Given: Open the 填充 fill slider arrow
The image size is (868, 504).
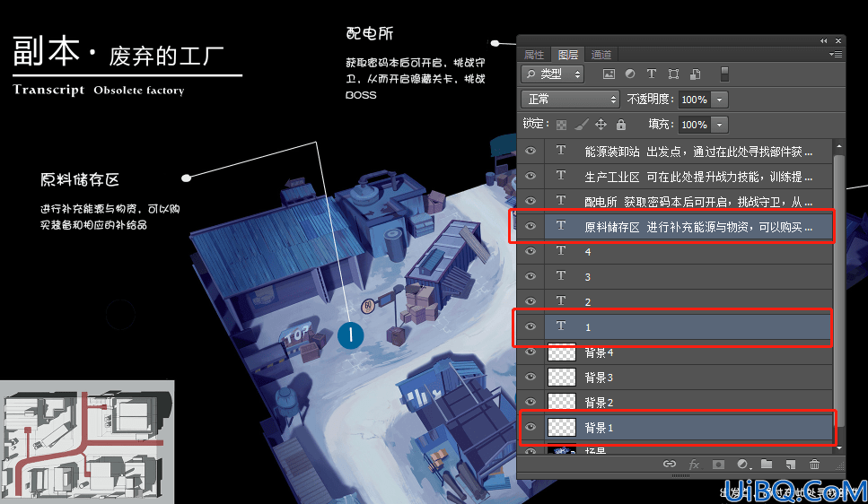Looking at the screenshot, I should coord(719,125).
